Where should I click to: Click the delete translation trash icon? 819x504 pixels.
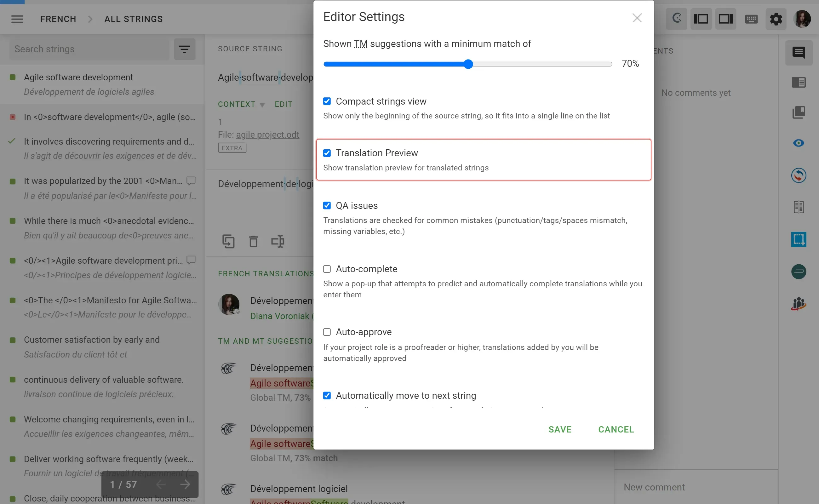click(253, 241)
